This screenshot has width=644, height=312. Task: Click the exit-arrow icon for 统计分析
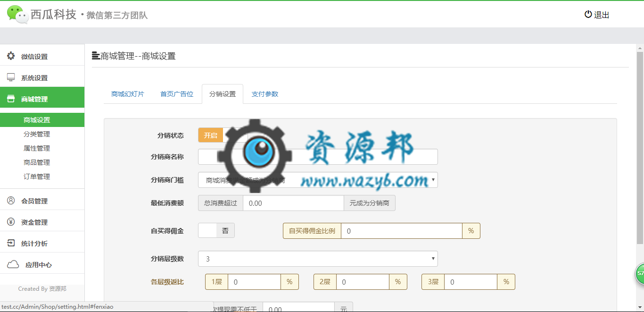coord(11,243)
